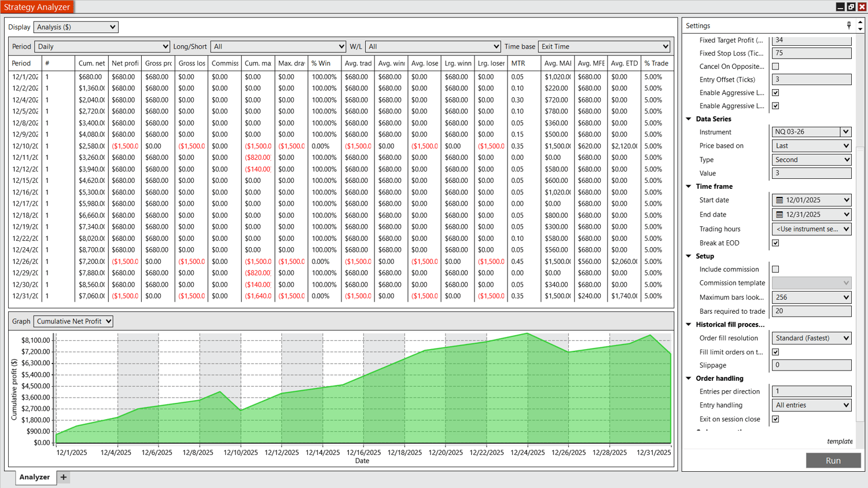Click the $2,060.00 Avg. ETD cell

[x=624, y=262]
